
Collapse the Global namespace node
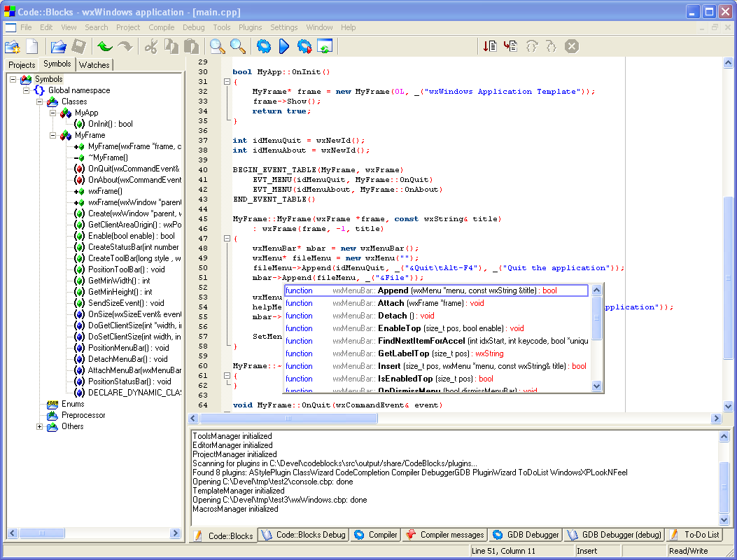(x=27, y=90)
